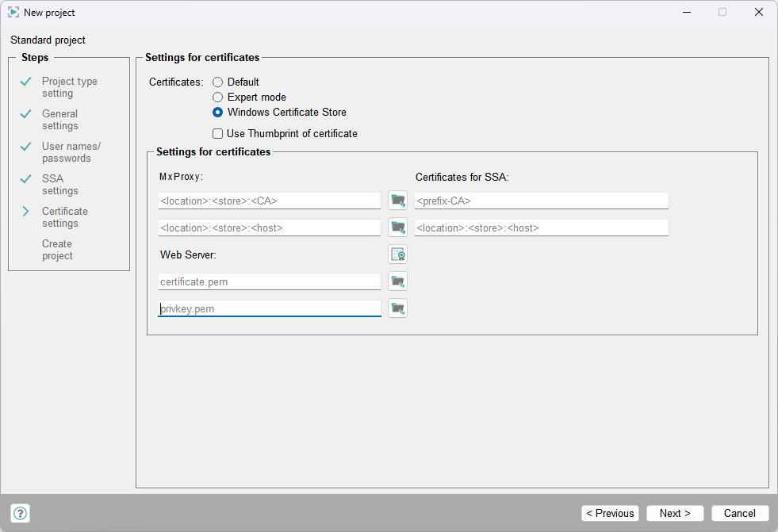778x532 pixels.
Task: Click the certificate.pem Web Server field
Action: tap(270, 282)
